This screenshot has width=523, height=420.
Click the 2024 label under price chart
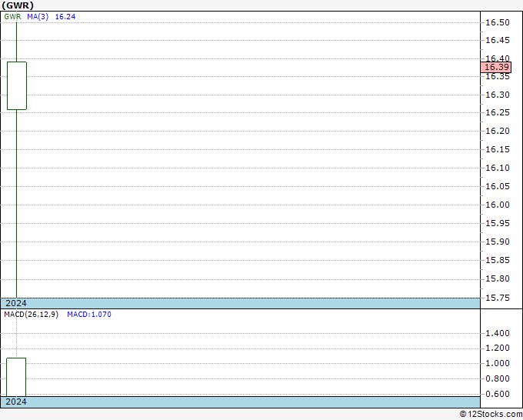click(x=16, y=303)
